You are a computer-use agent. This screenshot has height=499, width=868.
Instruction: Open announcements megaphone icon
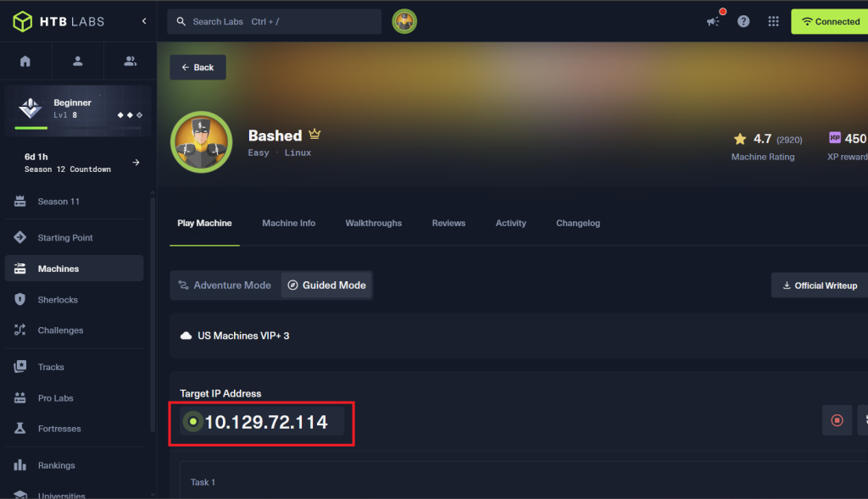tap(713, 21)
